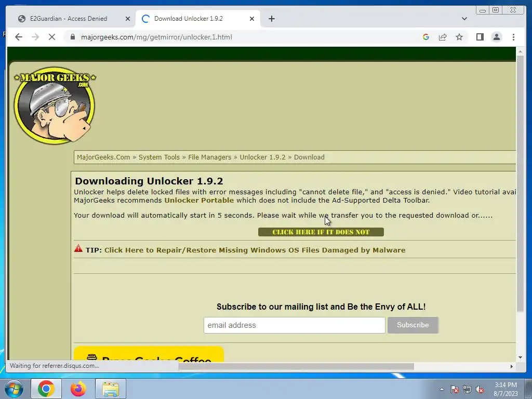Click the 'Click Here If It Does Not' button
Viewport: 532px width, 399px height.
321,232
